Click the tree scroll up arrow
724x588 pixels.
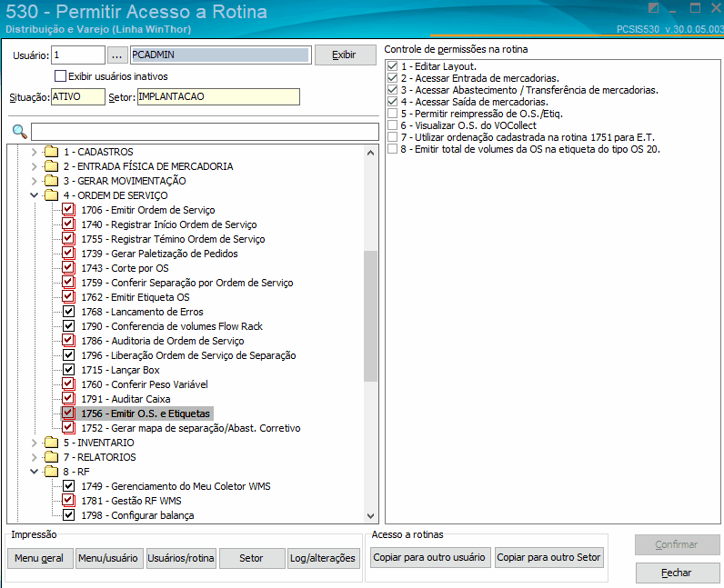[x=370, y=153]
